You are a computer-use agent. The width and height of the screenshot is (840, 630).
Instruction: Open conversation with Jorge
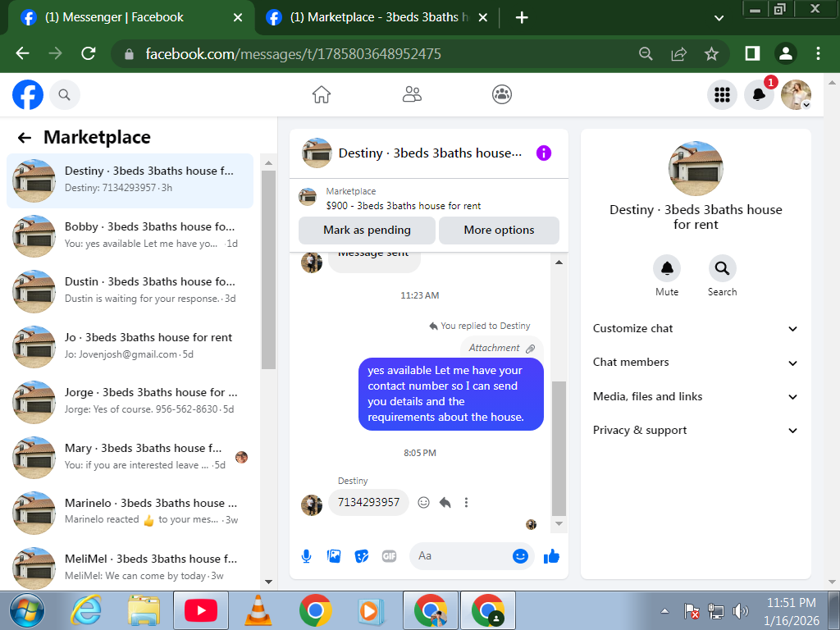pyautogui.click(x=130, y=402)
